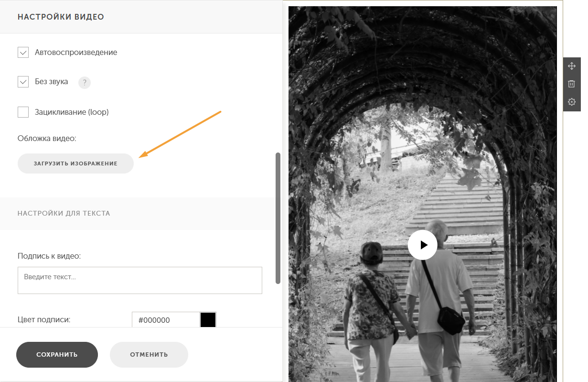Click the settings panel vertical scrollbar

pyautogui.click(x=278, y=218)
